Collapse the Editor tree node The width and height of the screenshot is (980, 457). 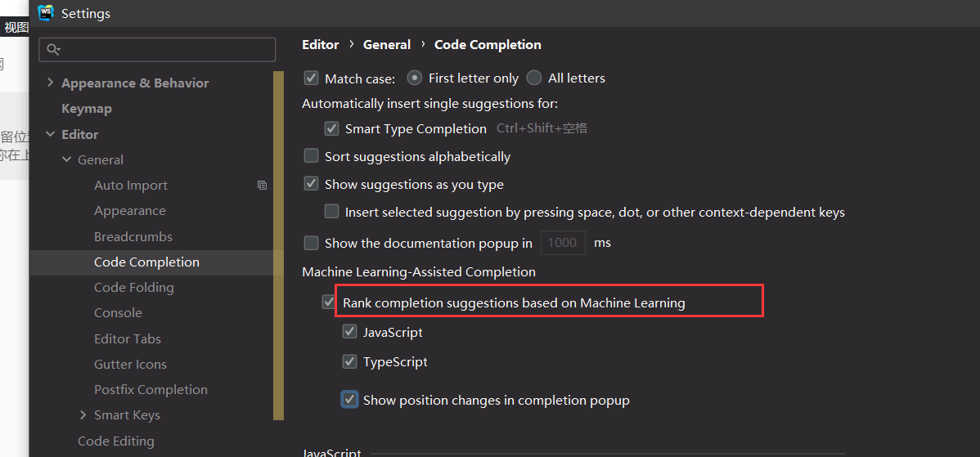51,134
